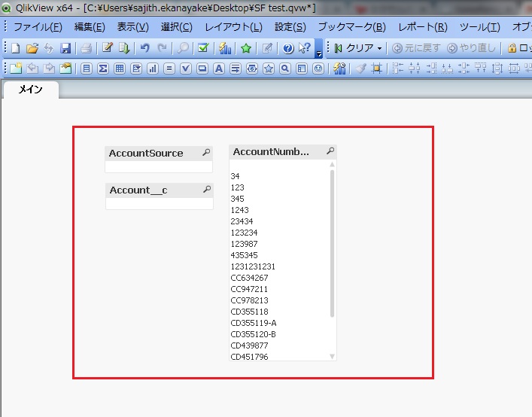The width and height of the screenshot is (532, 417).
Task: Create a new chart object
Action: 153,69
